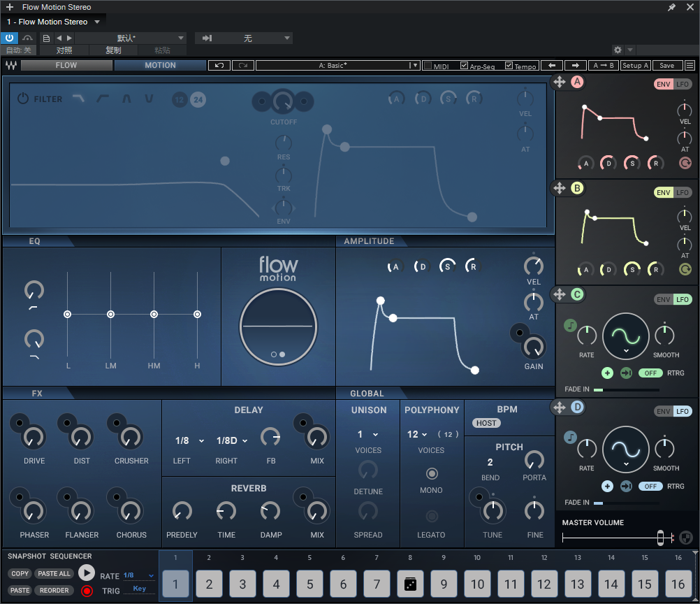The height and width of the screenshot is (604, 700).
Task: Uncheck the Tempo checkbox
Action: 509,66
